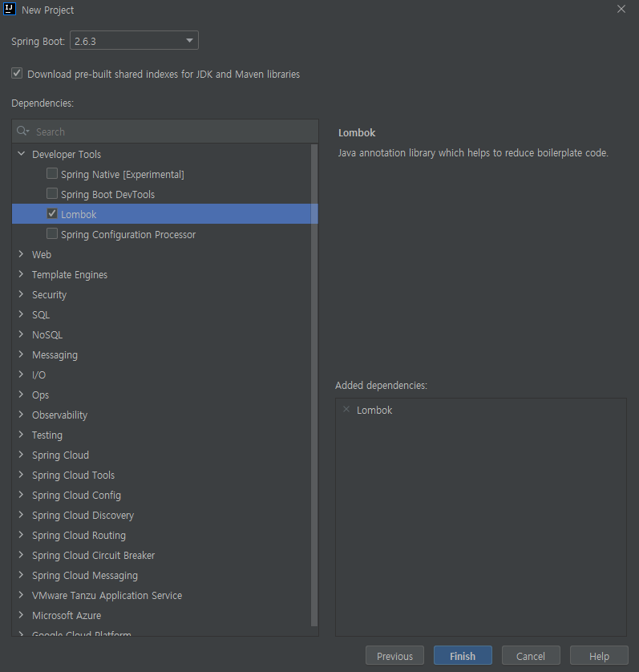Expand the Observability category
The height and width of the screenshot is (672, 639).
[21, 414]
